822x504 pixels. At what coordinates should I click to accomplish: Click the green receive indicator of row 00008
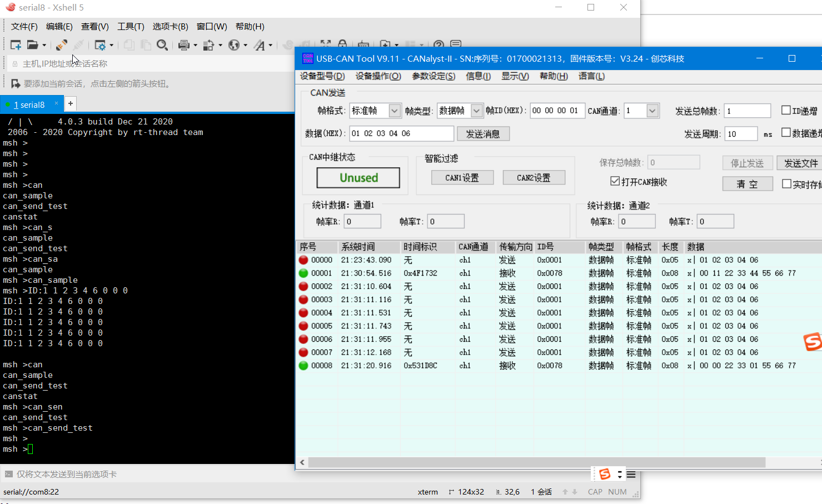(303, 366)
